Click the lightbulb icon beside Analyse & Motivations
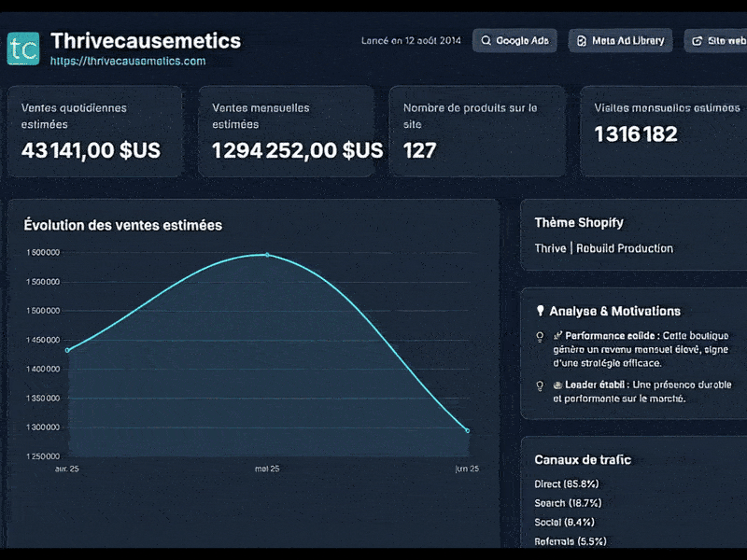Image resolution: width=747 pixels, height=560 pixels. click(x=543, y=311)
